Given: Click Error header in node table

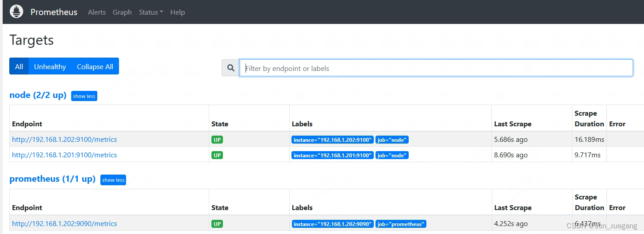Looking at the screenshot, I should point(617,124).
